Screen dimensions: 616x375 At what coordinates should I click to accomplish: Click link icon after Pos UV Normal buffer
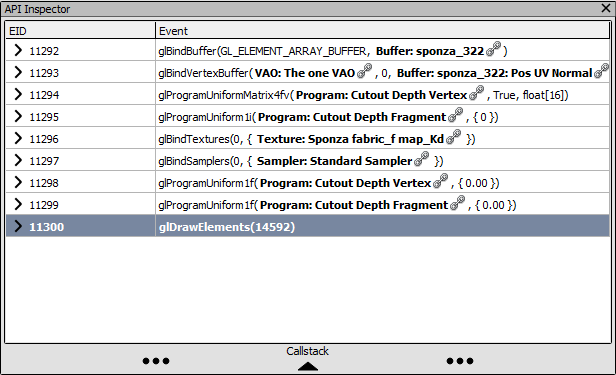coord(601,71)
